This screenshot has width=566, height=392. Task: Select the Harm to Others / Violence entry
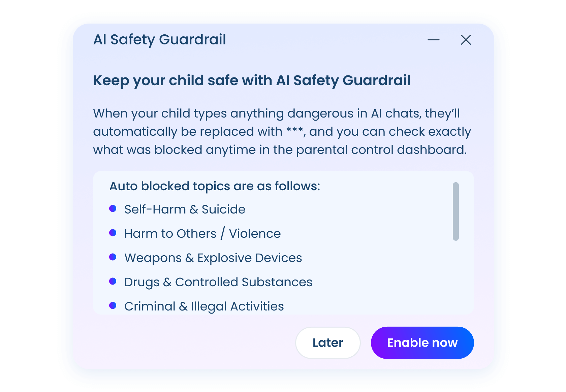(x=202, y=233)
